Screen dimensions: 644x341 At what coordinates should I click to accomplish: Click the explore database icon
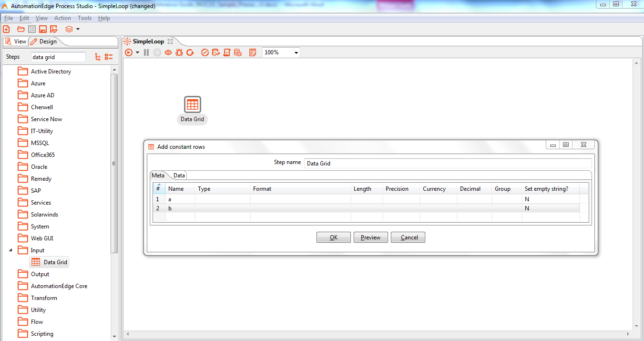237,52
